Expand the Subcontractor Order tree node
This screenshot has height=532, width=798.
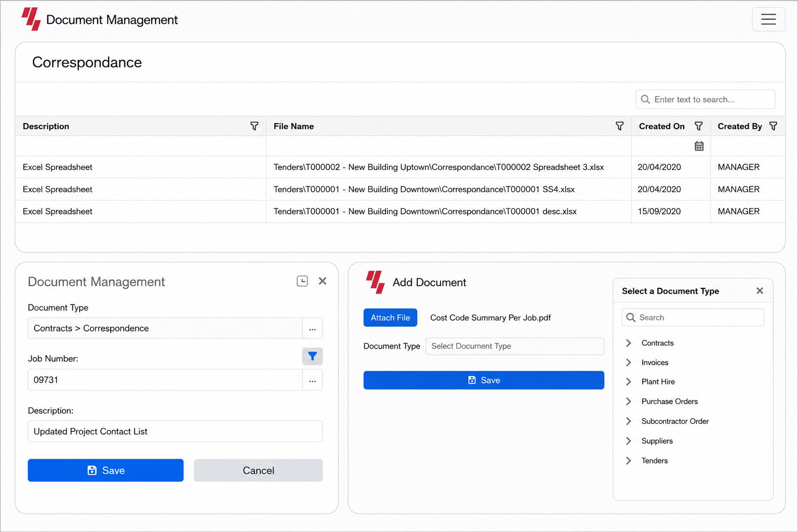pyautogui.click(x=629, y=421)
